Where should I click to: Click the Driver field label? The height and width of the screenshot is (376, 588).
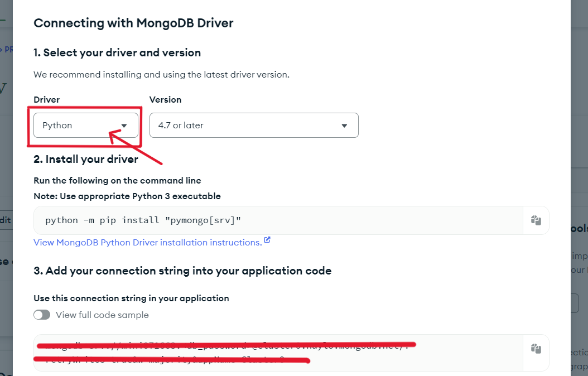click(x=47, y=100)
